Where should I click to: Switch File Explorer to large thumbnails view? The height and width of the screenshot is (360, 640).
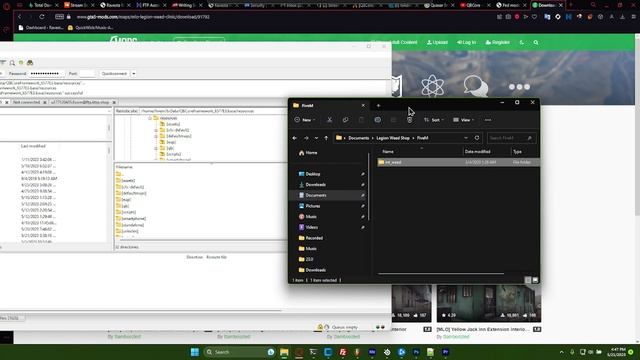[535, 280]
